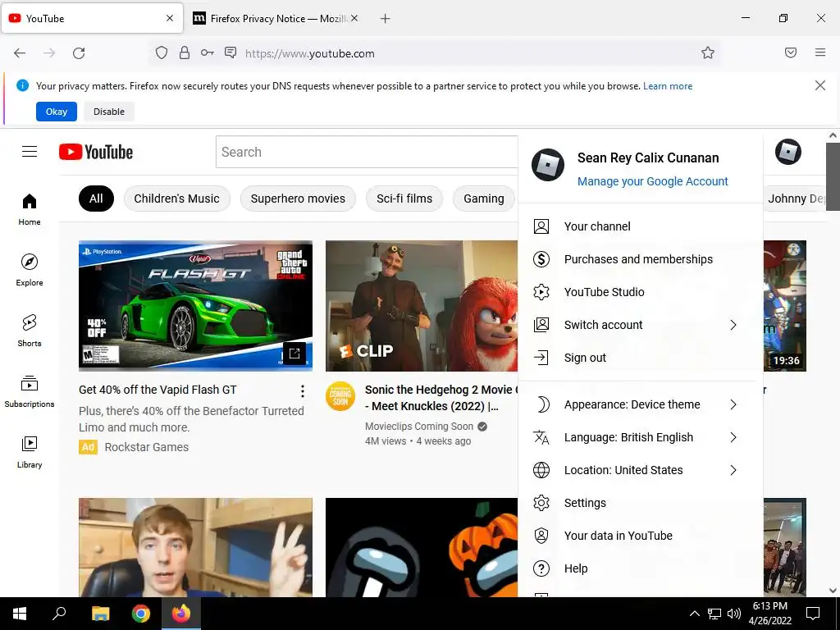
Task: Click the account avatar at top right
Action: (787, 152)
